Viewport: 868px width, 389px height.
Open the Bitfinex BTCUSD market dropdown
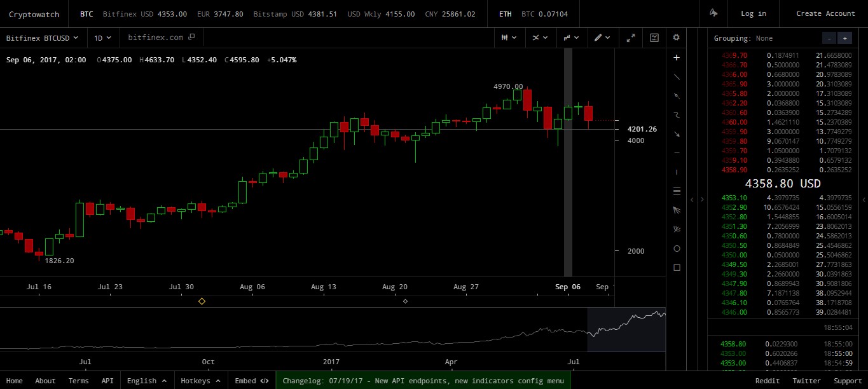(x=42, y=38)
